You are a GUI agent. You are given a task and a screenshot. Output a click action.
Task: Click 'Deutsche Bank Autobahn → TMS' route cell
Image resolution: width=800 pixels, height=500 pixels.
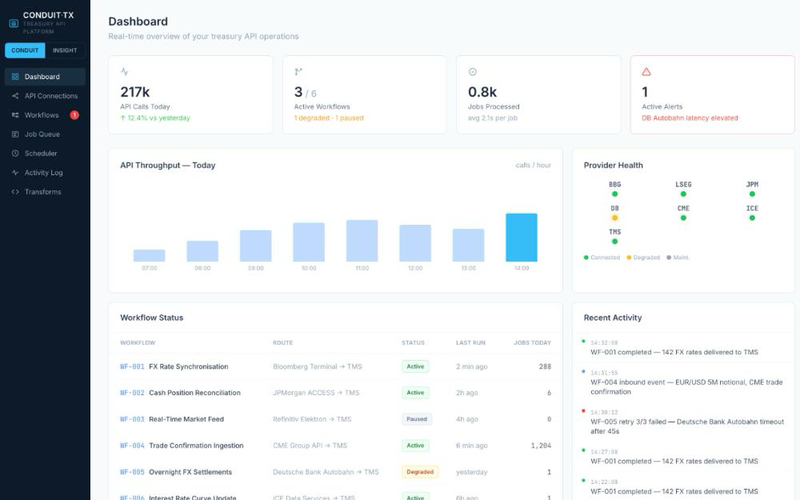(326, 472)
